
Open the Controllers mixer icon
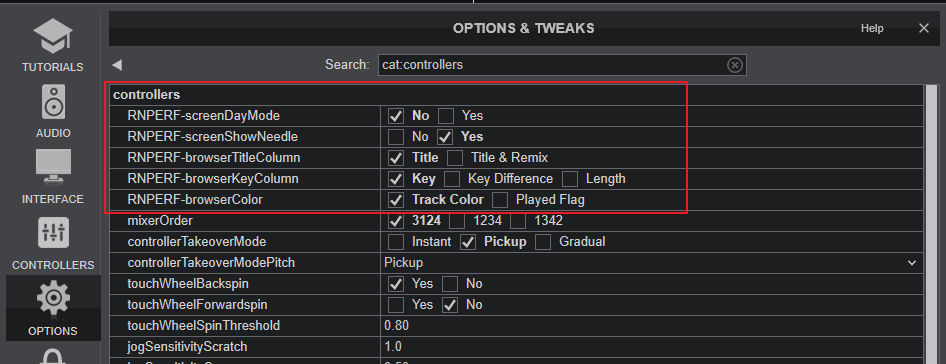point(53,234)
